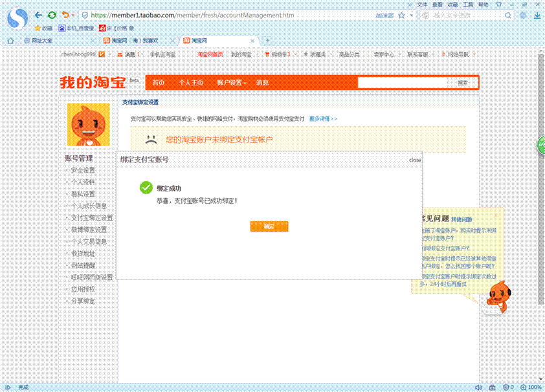Image resolution: width=545 pixels, height=392 pixels.
Task: Select 消息 in the orange navigation bar
Action: [262, 83]
